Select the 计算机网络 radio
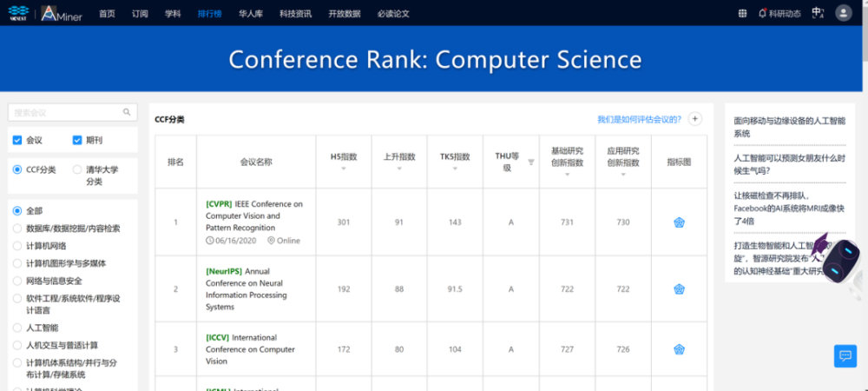The height and width of the screenshot is (391, 868). point(17,246)
